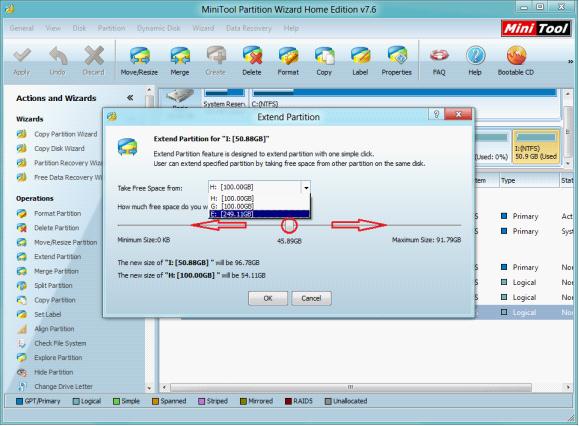The height and width of the screenshot is (426, 579).
Task: Select the highlighted Logical partition row
Action: [524, 312]
